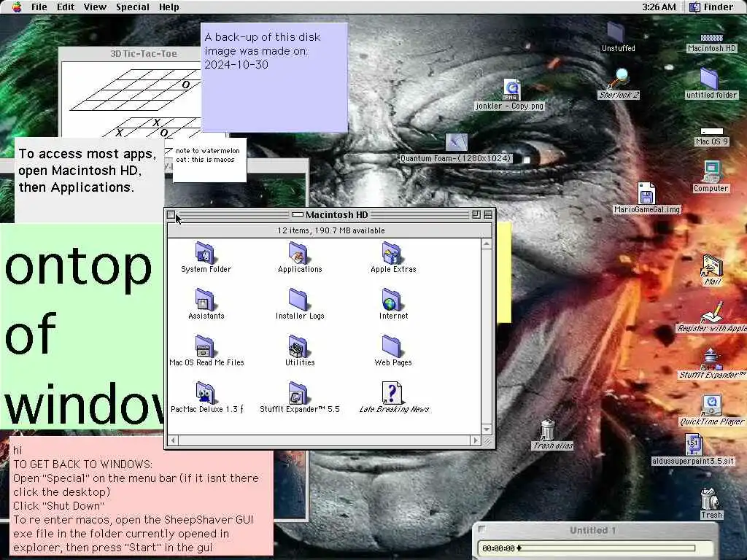Open the View menu
The image size is (747, 560).
click(x=95, y=7)
